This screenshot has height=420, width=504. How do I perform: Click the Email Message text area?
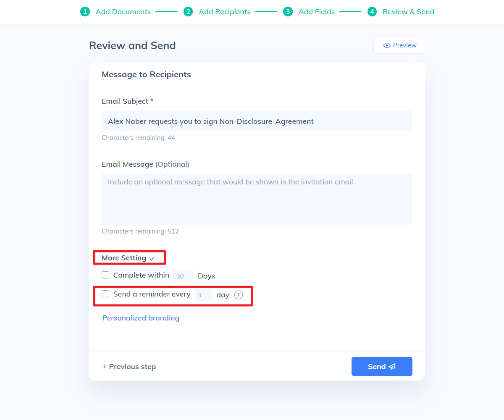pos(257,199)
